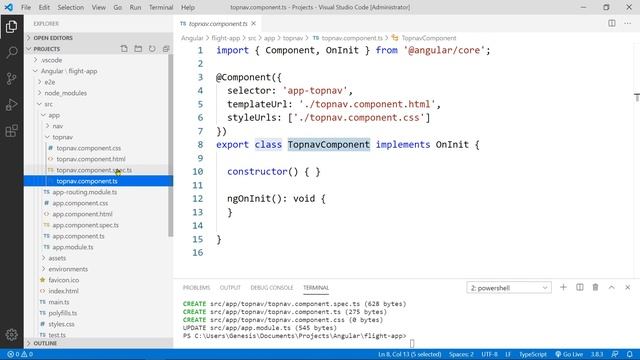Refresh the explorer with the refresh icon
Viewport: 640px width, 360px height.
tap(152, 49)
